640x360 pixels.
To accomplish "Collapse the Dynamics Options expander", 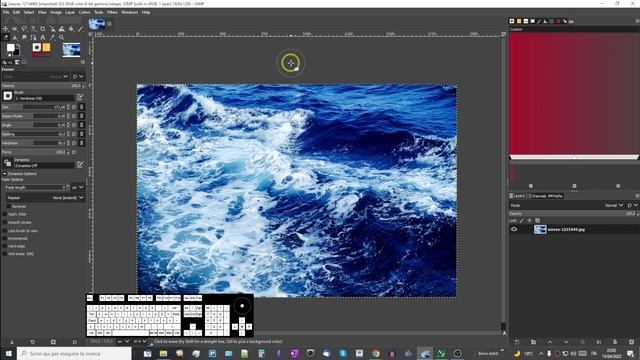I will point(4,173).
